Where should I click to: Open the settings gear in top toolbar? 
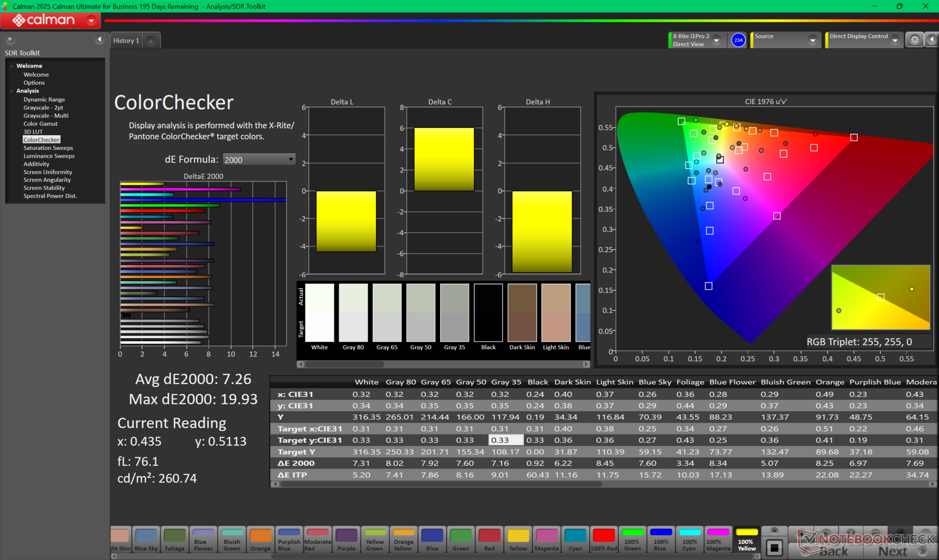tap(915, 40)
